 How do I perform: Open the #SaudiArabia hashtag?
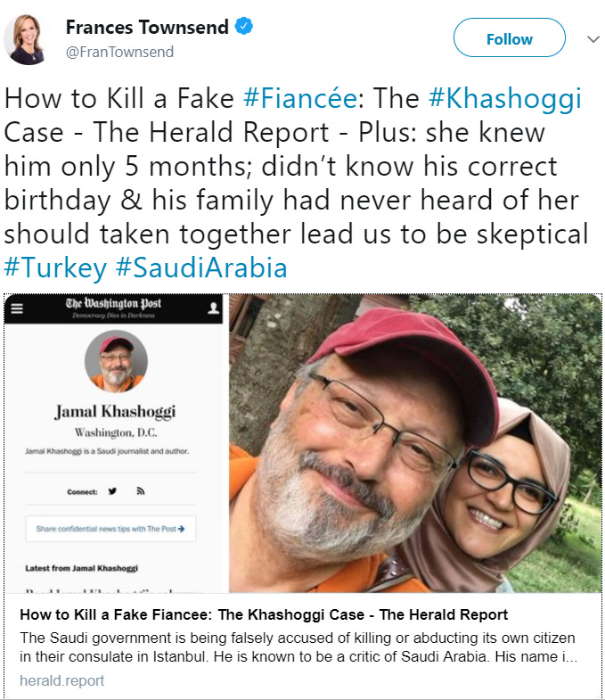tap(201, 268)
